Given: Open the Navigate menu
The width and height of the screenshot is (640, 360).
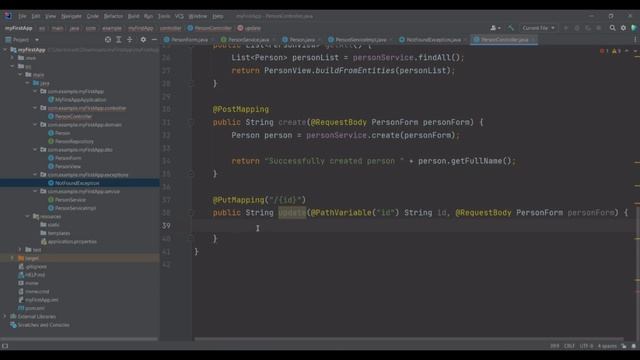Looking at the screenshot, I should pyautogui.click(x=71, y=16).
